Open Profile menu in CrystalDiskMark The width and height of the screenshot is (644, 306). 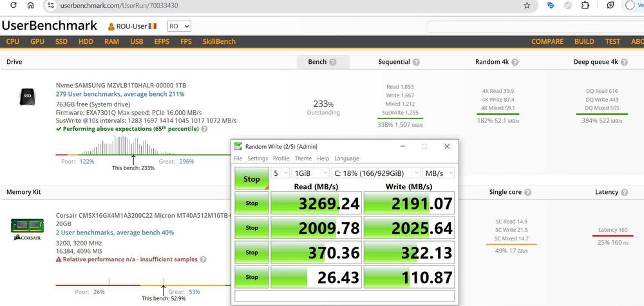pyautogui.click(x=281, y=158)
